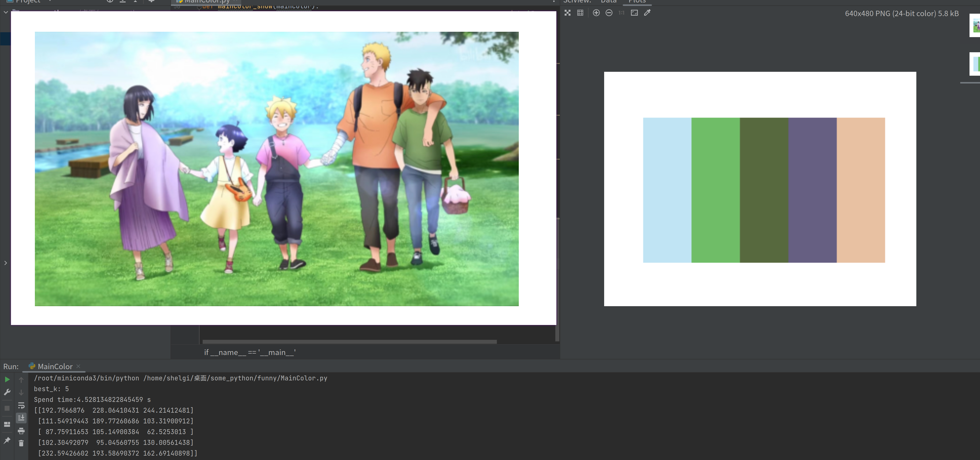Expand the chevron at left panel edge
The width and height of the screenshot is (980, 460).
click(5, 263)
